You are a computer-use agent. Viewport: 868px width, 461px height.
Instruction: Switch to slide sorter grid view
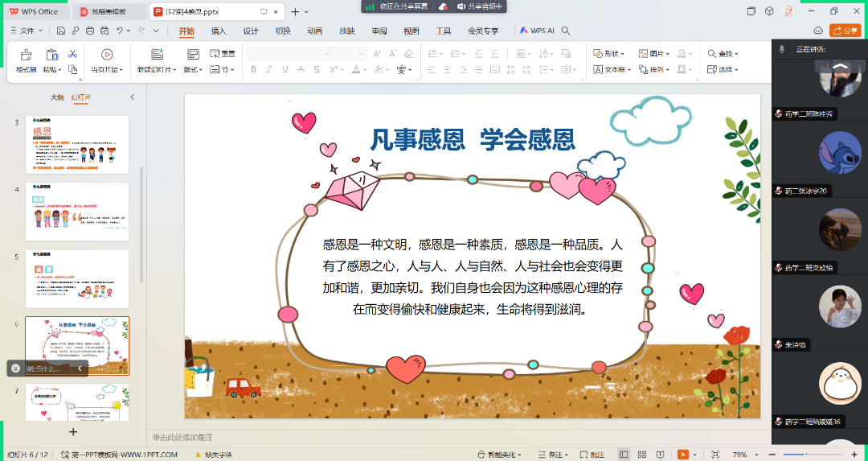641,455
